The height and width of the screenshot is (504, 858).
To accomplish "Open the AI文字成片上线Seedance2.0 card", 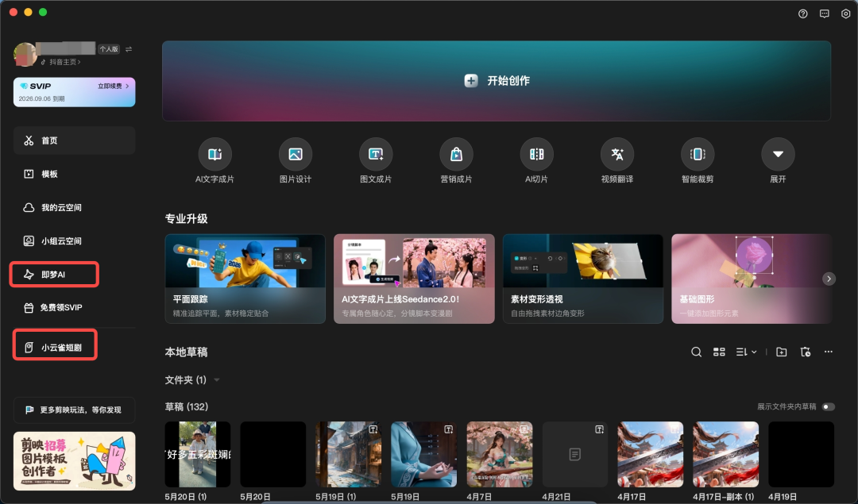I will click(414, 279).
